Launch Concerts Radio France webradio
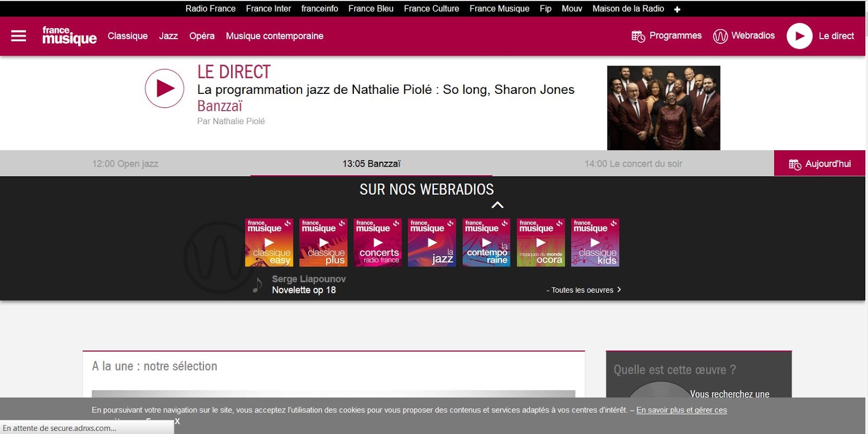Screen dimensions: 868x434 (x=378, y=242)
